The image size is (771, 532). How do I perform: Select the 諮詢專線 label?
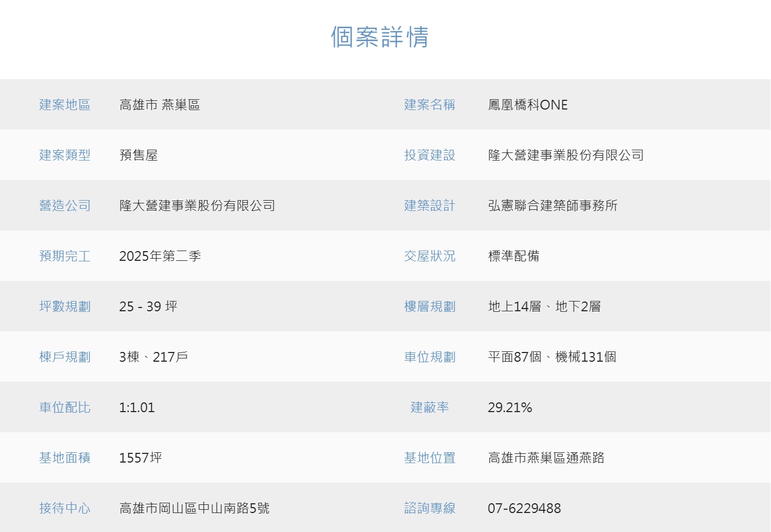click(430, 508)
